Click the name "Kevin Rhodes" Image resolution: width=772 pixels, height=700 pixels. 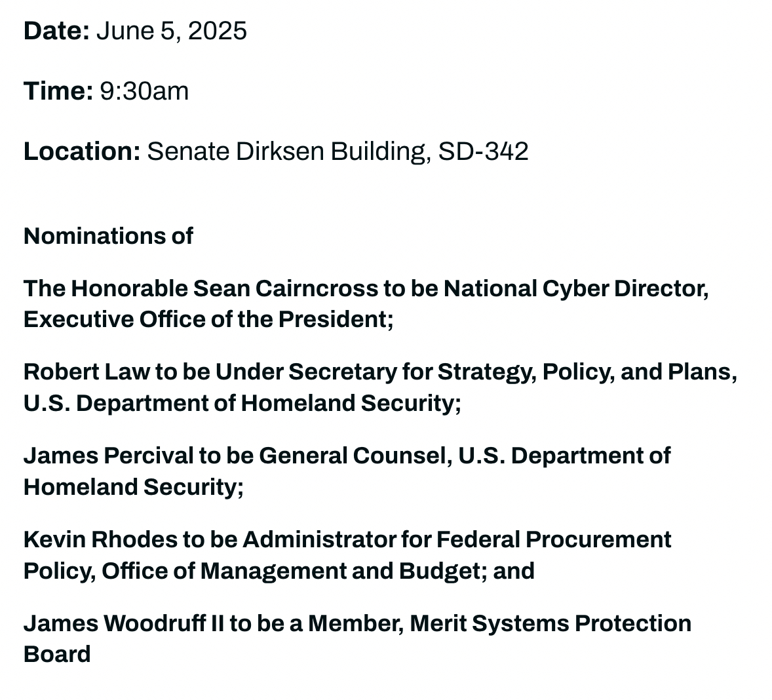100,539
